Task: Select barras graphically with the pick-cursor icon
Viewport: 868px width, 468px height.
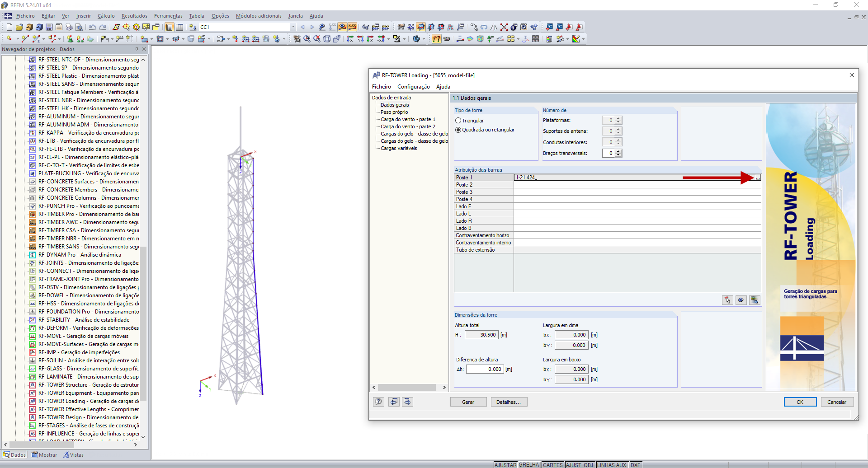Action: (x=727, y=300)
